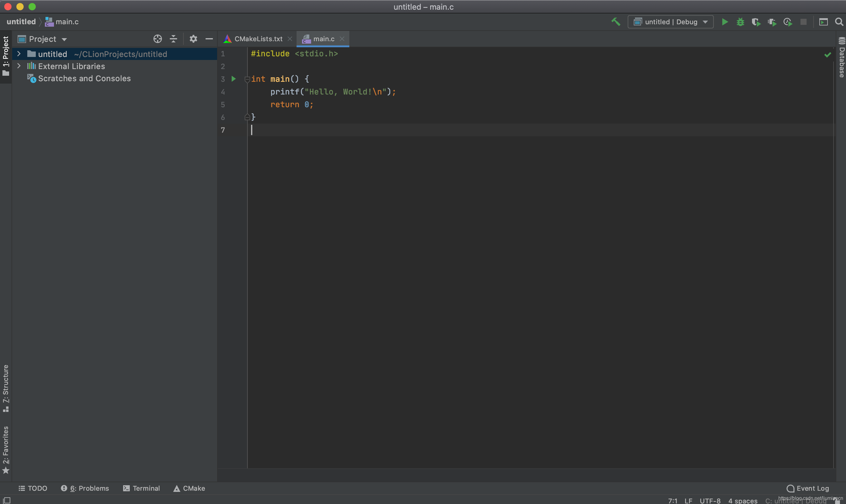This screenshot has height=504, width=846.
Task: Click the Stop execution icon
Action: point(804,22)
